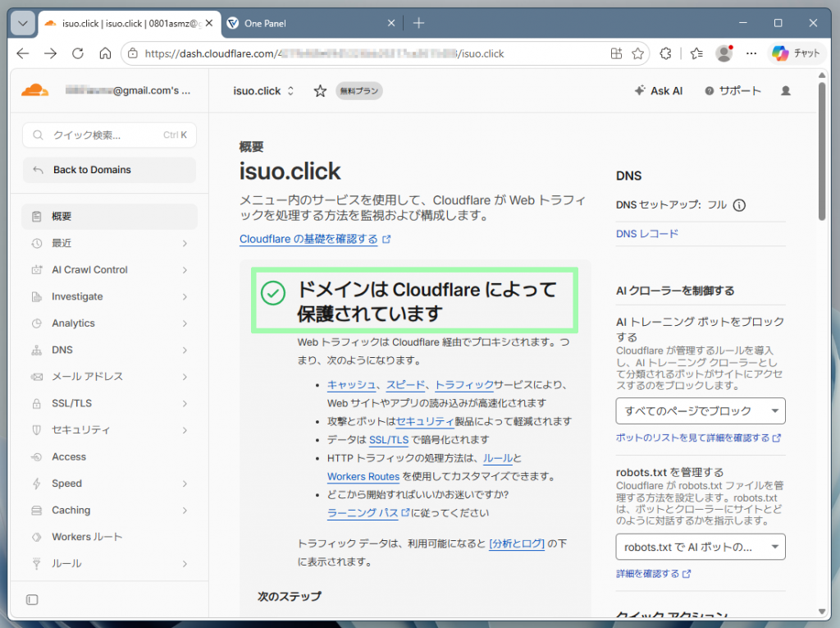Reload the page with refresh icon
This screenshot has width=840, height=628.
78,53
